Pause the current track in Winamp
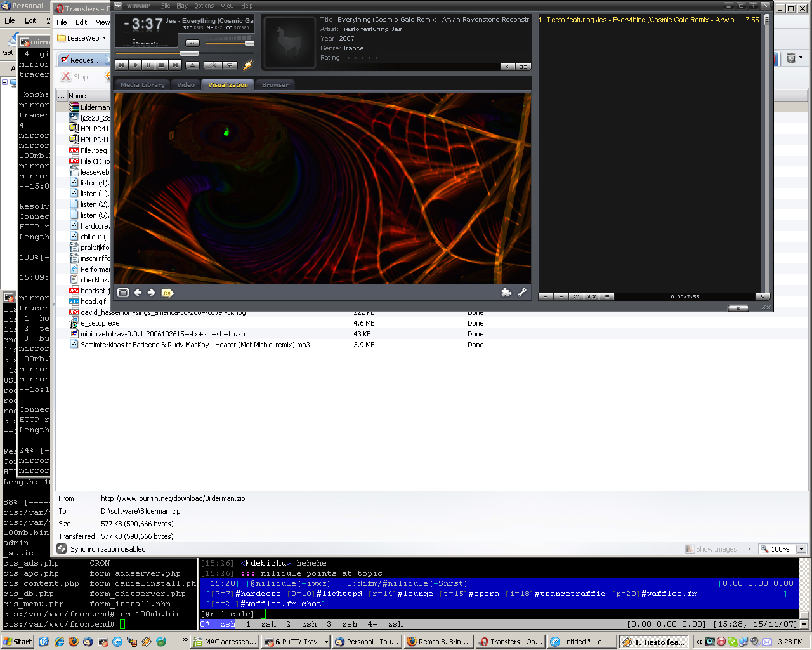The image size is (812, 650). [x=148, y=65]
